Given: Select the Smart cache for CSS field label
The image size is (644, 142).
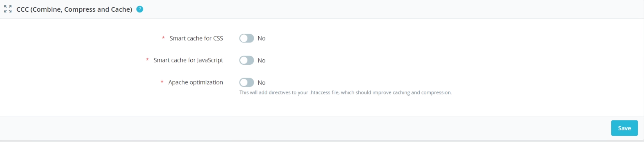Looking at the screenshot, I should tap(196, 38).
